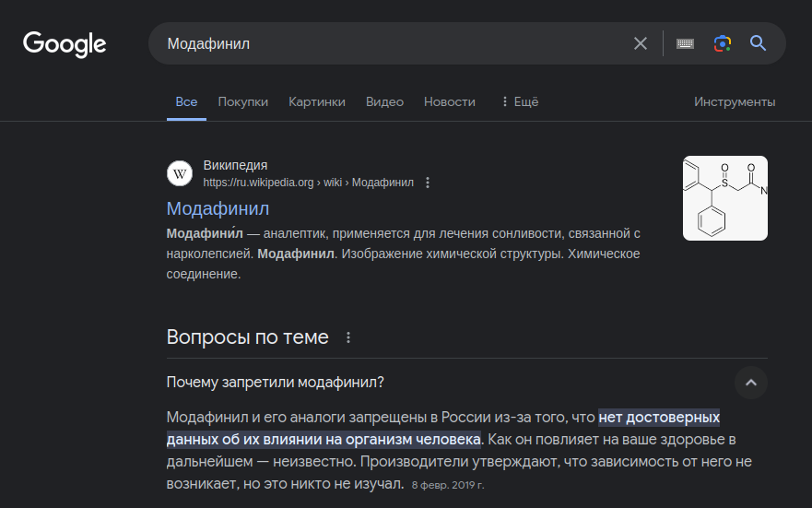Search by image with camera lens icon
The height and width of the screenshot is (508, 812).
coord(722,43)
